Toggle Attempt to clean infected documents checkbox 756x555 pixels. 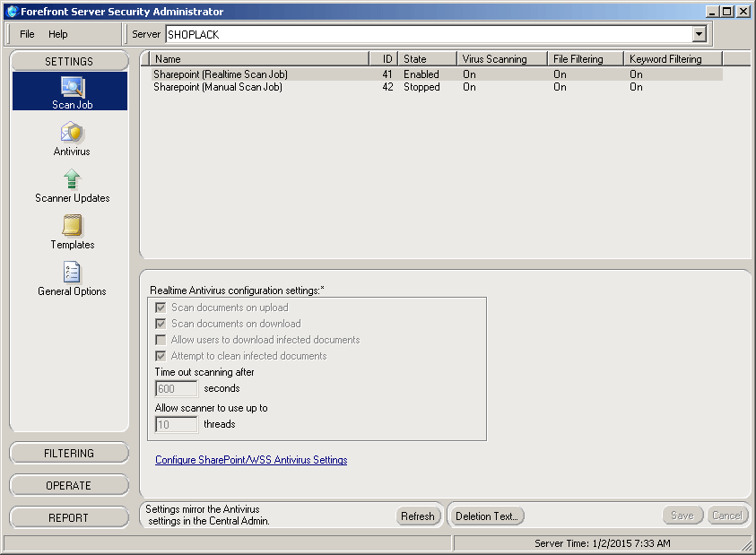coord(161,356)
